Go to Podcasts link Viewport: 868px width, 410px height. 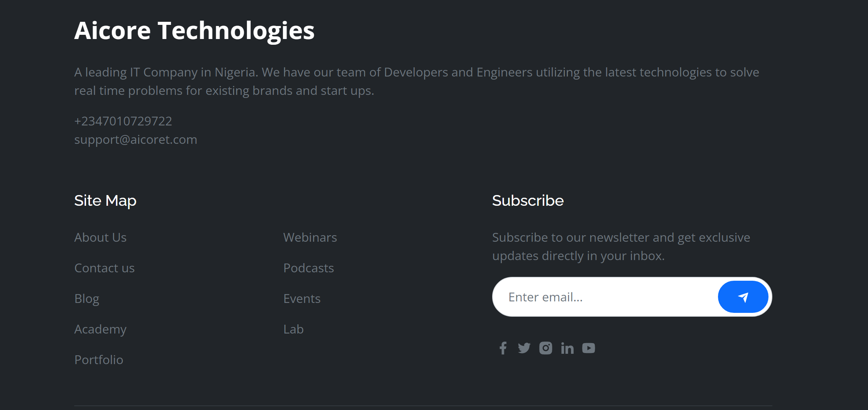[308, 268]
